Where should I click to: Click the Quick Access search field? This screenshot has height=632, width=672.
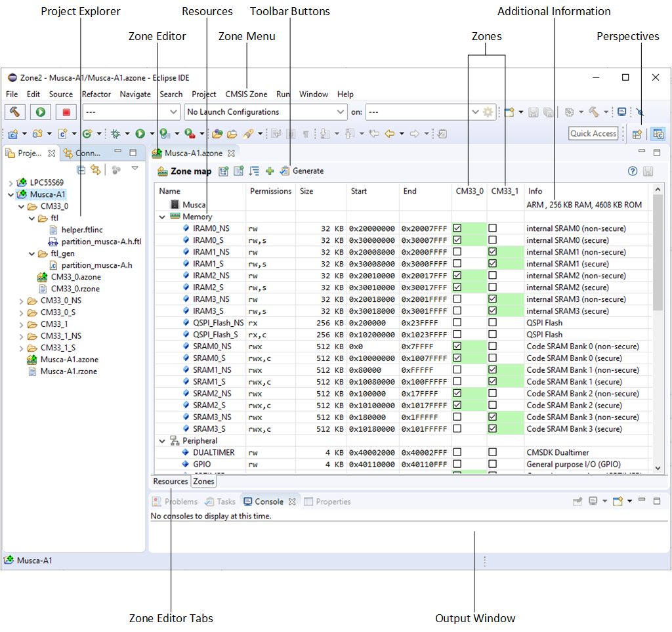pyautogui.click(x=593, y=134)
